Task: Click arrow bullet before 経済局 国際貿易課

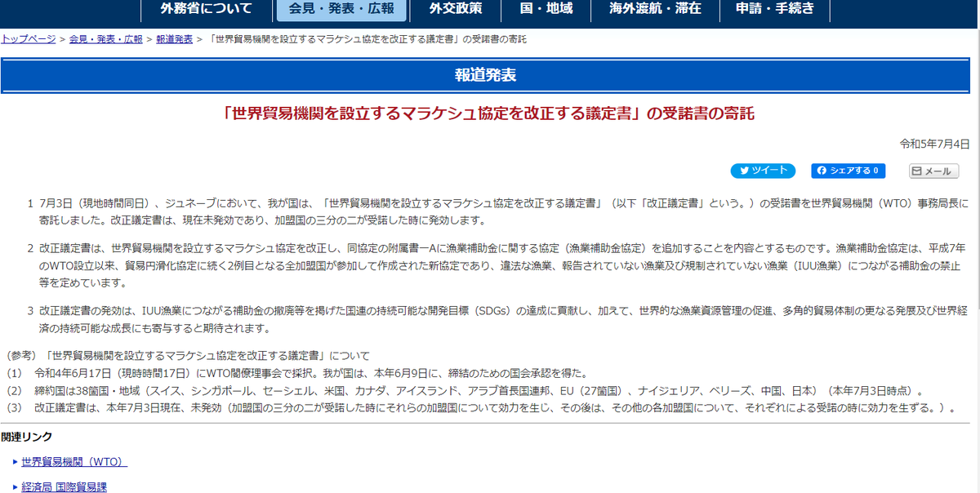Action: (16, 488)
